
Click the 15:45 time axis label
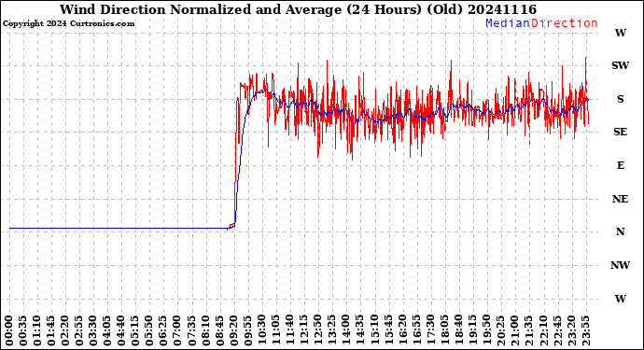(x=388, y=330)
